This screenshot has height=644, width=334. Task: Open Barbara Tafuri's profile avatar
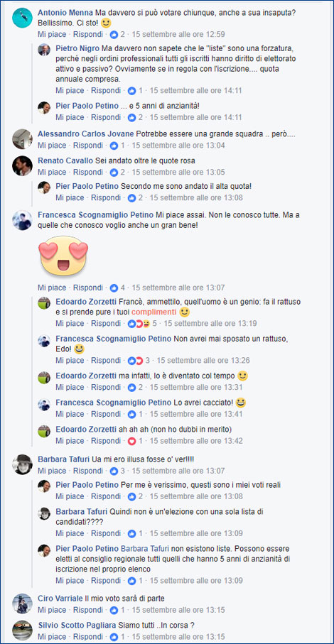tap(22, 464)
